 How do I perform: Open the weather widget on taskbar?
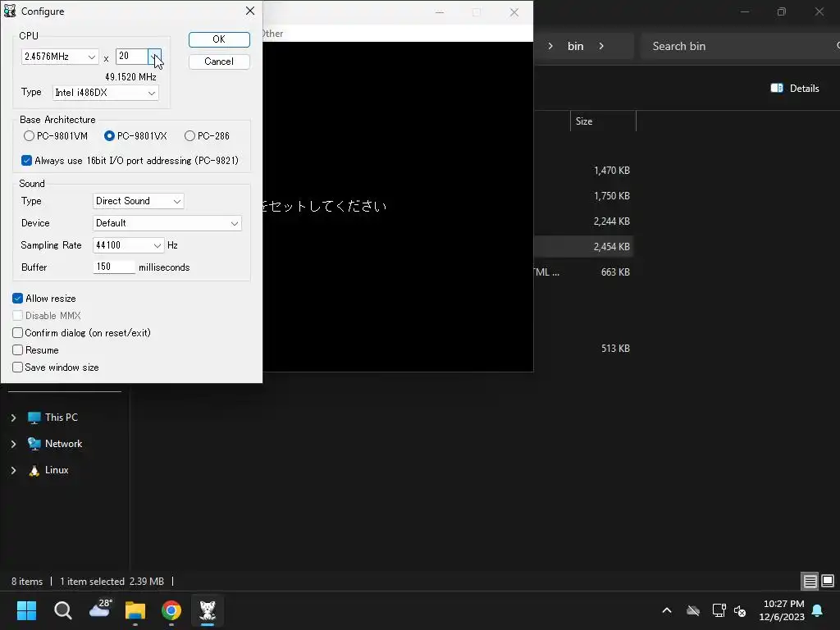click(99, 609)
